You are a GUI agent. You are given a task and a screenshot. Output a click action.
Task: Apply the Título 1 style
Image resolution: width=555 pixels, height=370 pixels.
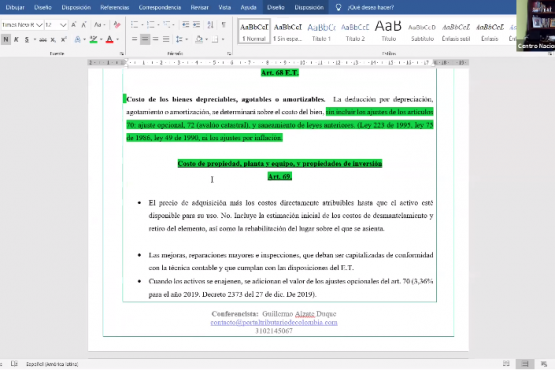(x=321, y=31)
